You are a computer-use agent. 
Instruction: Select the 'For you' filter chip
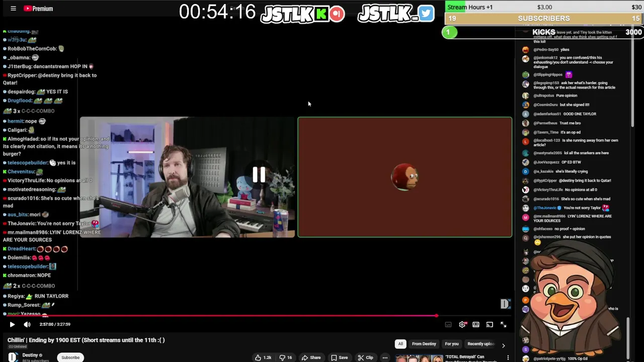[x=452, y=344]
